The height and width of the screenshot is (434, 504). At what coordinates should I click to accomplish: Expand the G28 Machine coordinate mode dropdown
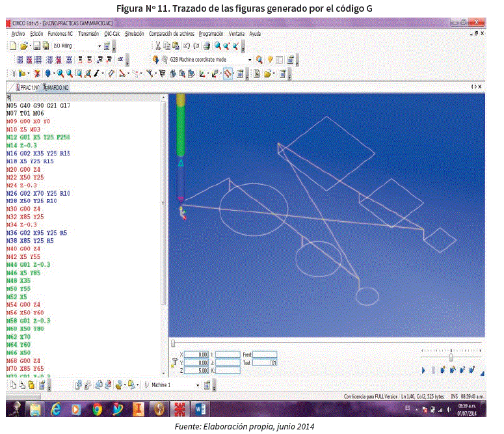250,60
